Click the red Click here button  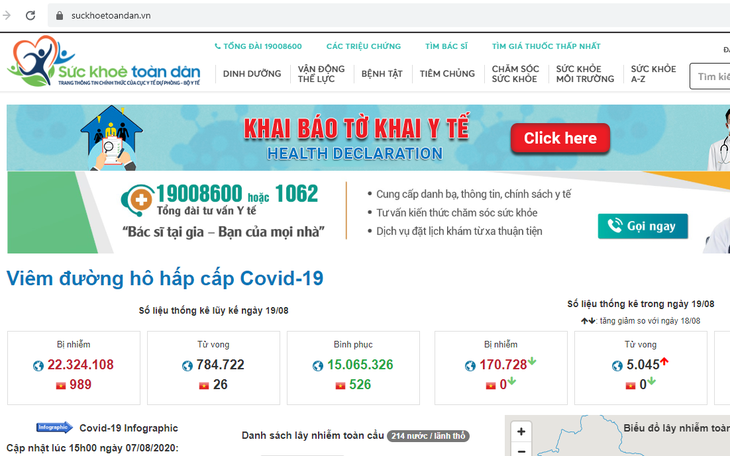pos(560,138)
